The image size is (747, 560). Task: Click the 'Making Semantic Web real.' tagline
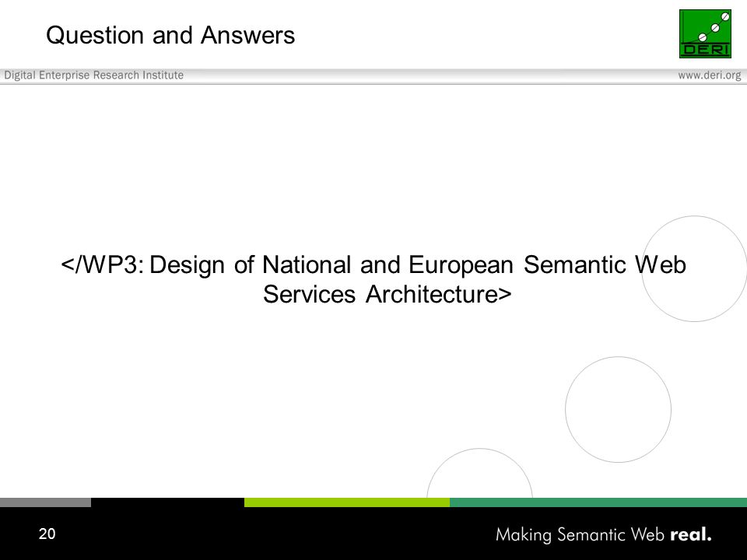click(x=604, y=535)
